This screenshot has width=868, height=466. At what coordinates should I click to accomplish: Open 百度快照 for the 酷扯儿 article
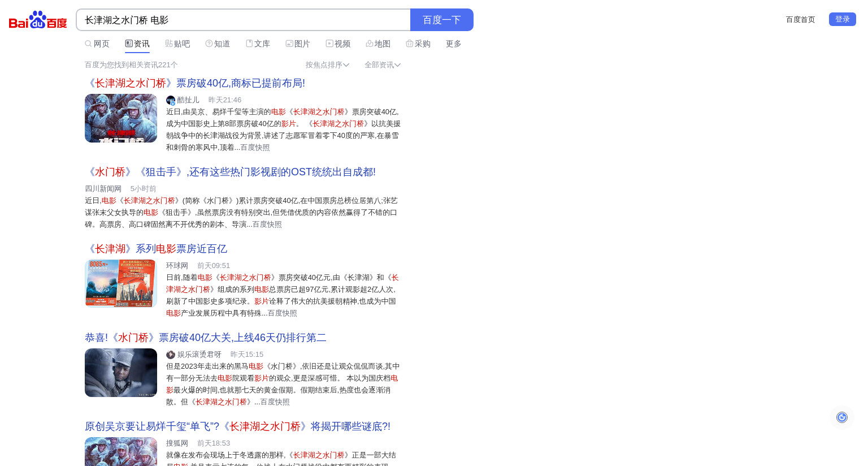click(x=255, y=148)
